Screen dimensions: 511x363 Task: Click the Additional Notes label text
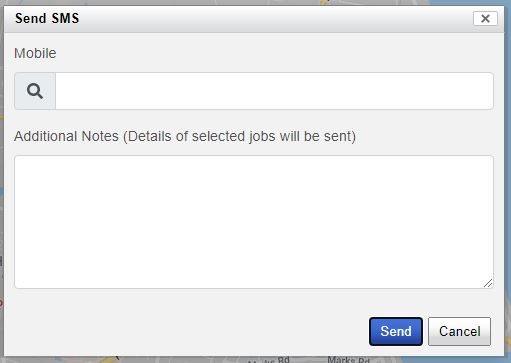tap(66, 136)
